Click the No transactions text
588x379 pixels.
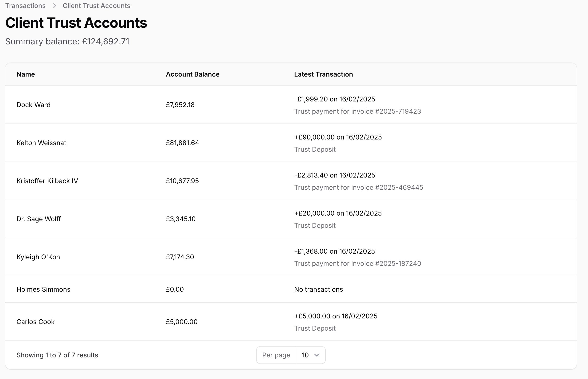318,289
